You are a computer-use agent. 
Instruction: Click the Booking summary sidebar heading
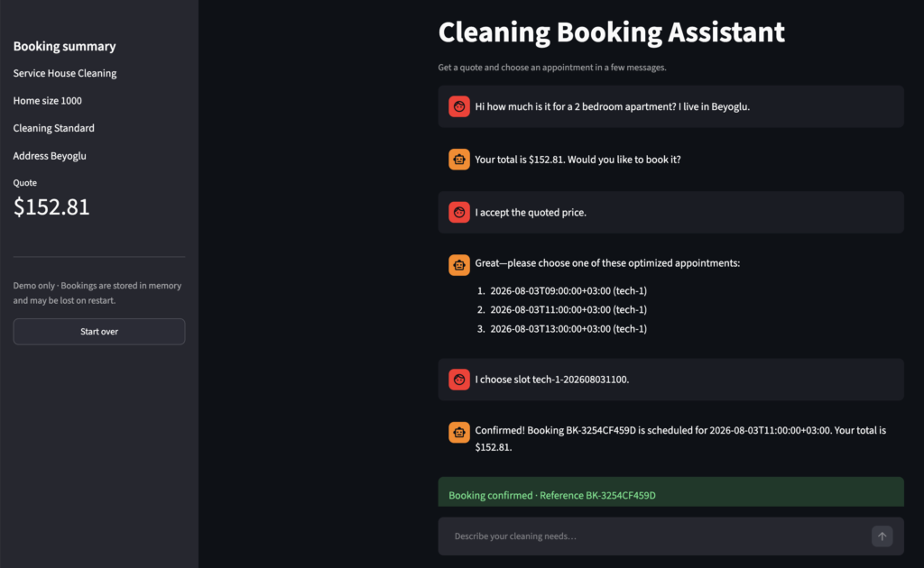click(64, 46)
